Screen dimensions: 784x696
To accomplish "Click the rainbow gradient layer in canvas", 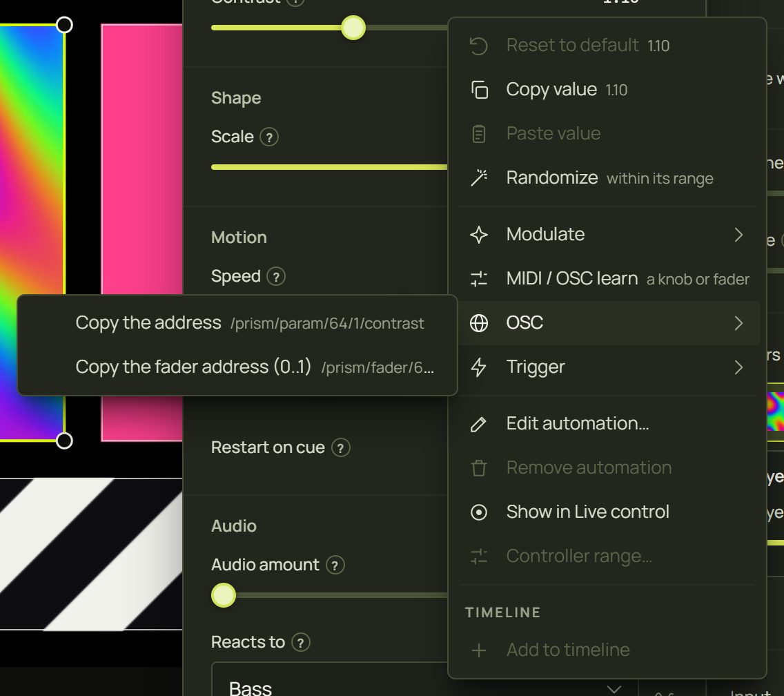I will click(31, 160).
